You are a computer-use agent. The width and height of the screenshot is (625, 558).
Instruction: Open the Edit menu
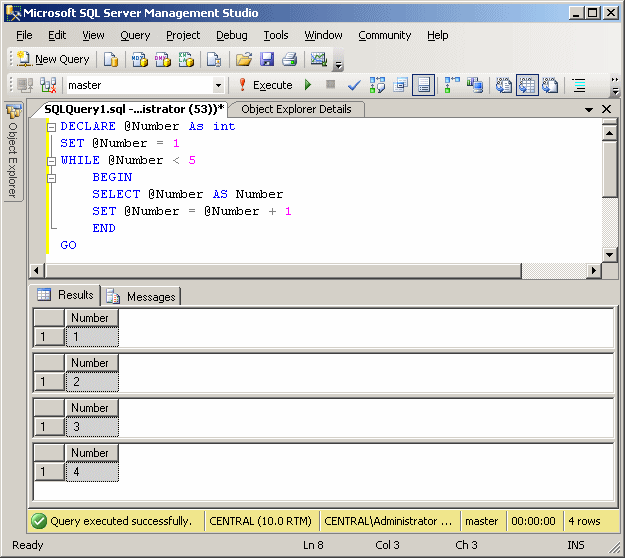[57, 35]
